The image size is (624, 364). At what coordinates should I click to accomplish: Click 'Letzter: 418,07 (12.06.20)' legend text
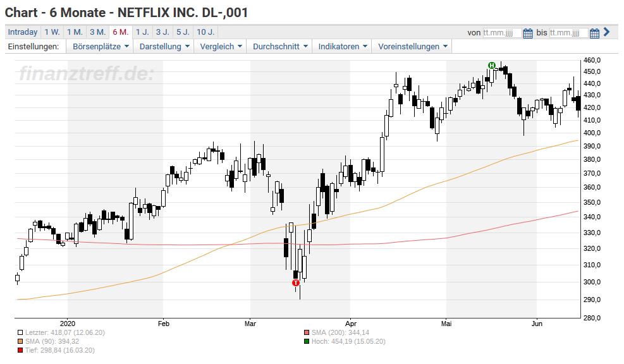(x=65, y=332)
